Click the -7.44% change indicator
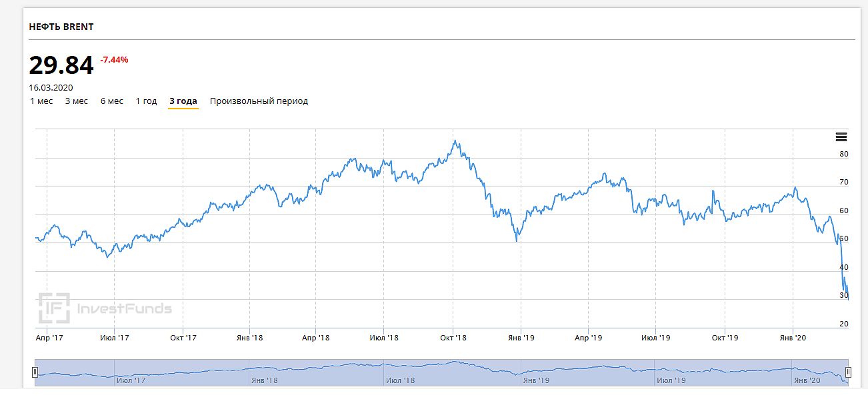 114,60
